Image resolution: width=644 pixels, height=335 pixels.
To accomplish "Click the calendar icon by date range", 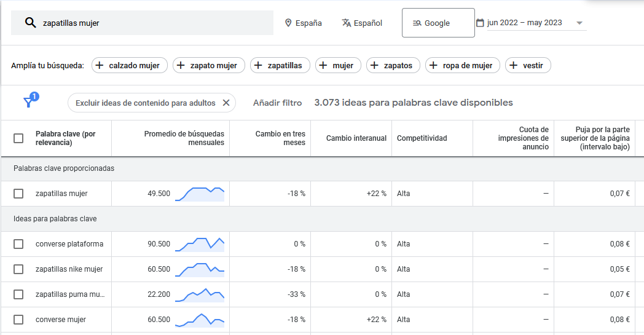I will point(480,23).
